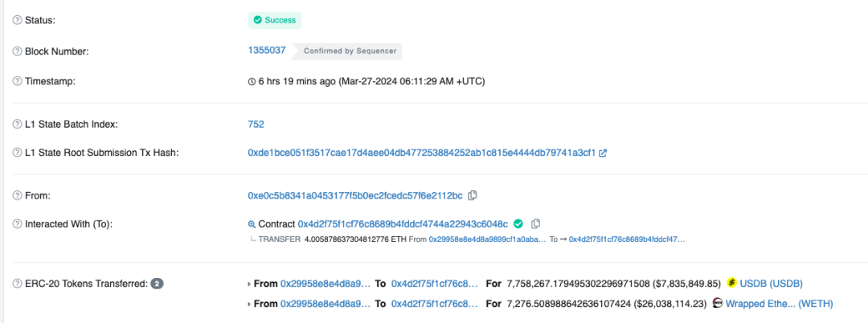Copy the From address to clipboard
The height and width of the screenshot is (323, 868).
pyautogui.click(x=473, y=195)
